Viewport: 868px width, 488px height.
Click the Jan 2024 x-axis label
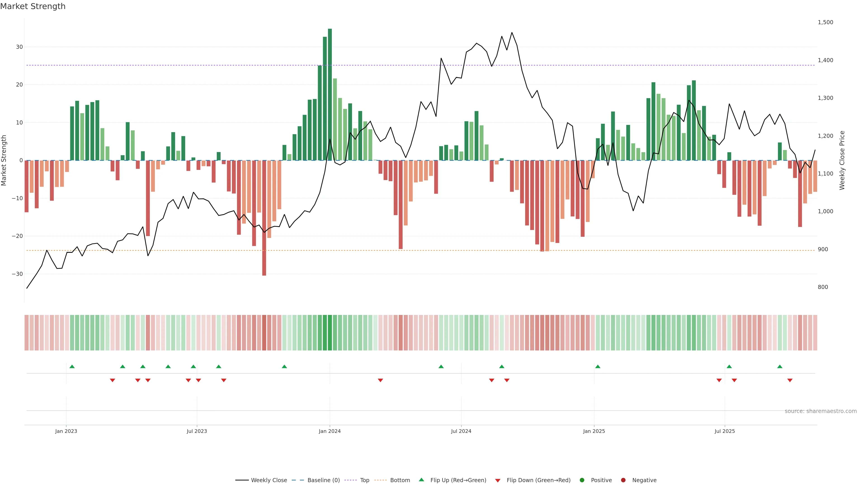point(330,431)
